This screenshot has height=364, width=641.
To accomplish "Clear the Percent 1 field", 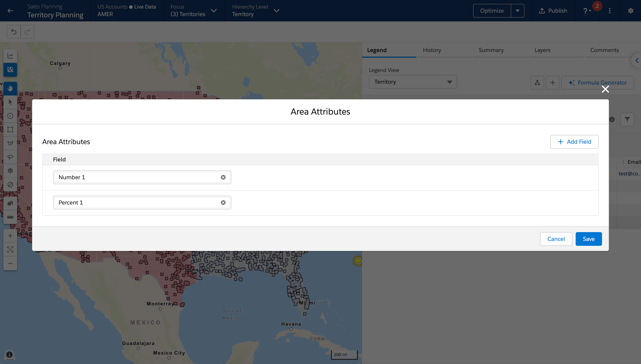I will tap(223, 203).
